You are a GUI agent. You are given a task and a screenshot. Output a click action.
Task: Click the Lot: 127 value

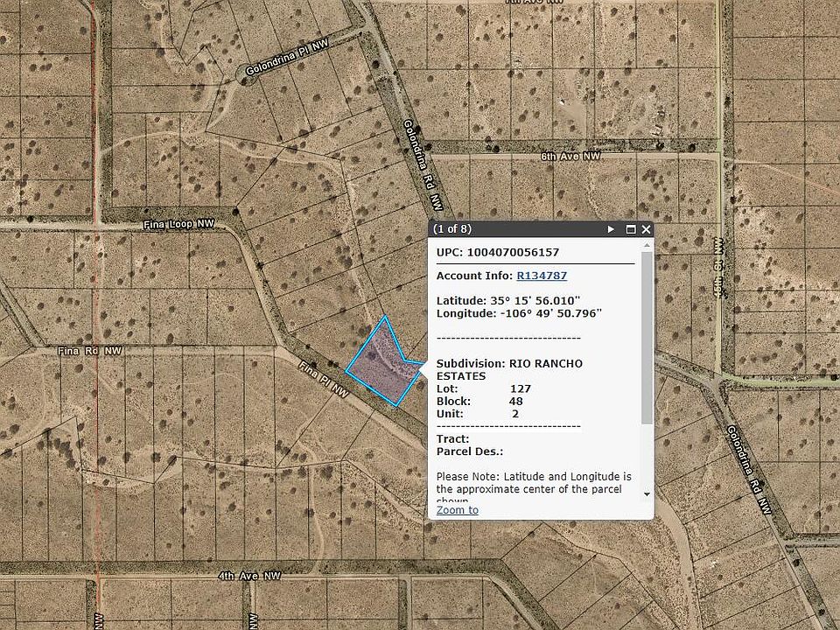pyautogui.click(x=520, y=388)
